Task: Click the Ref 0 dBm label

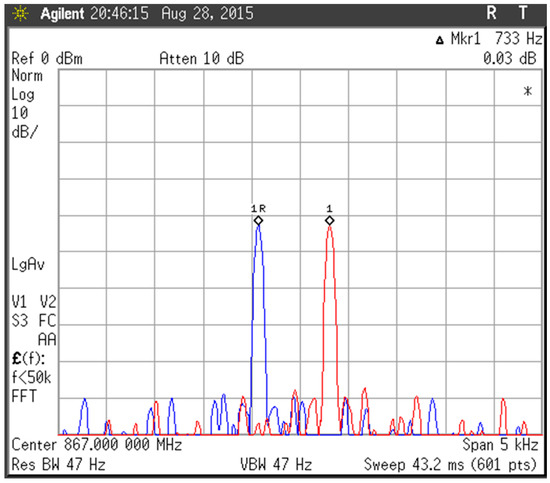Action: (x=47, y=58)
